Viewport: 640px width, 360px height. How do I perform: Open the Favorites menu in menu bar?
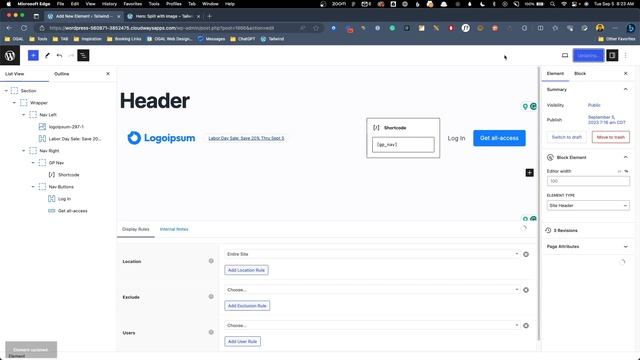click(x=133, y=4)
